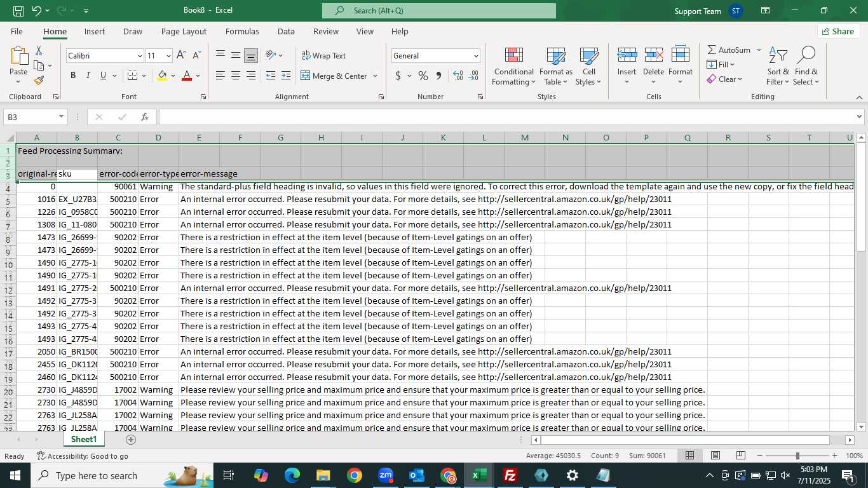Toggle Bold formatting
This screenshot has width=868, height=488.
[x=73, y=76]
